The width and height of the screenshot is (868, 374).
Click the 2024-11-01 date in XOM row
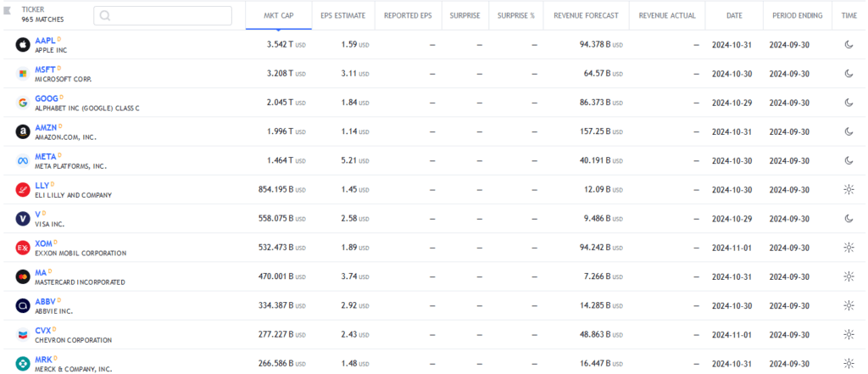tap(732, 248)
